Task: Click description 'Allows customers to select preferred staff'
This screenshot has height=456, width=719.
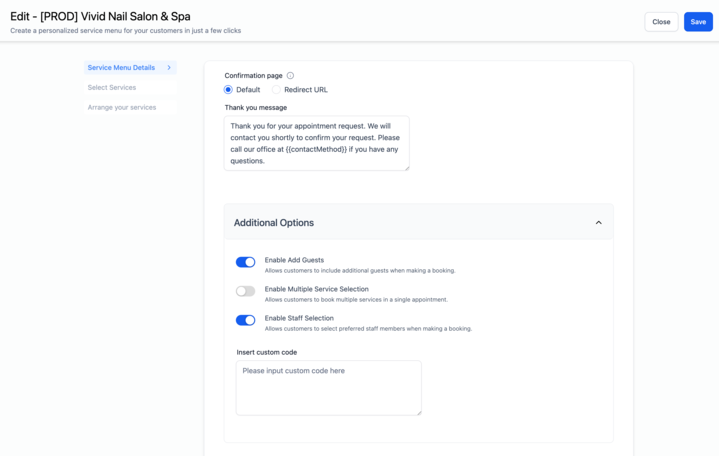Action: click(368, 328)
